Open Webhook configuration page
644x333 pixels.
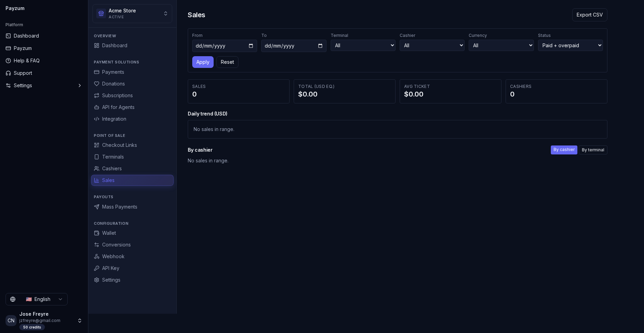pyautogui.click(x=132, y=256)
